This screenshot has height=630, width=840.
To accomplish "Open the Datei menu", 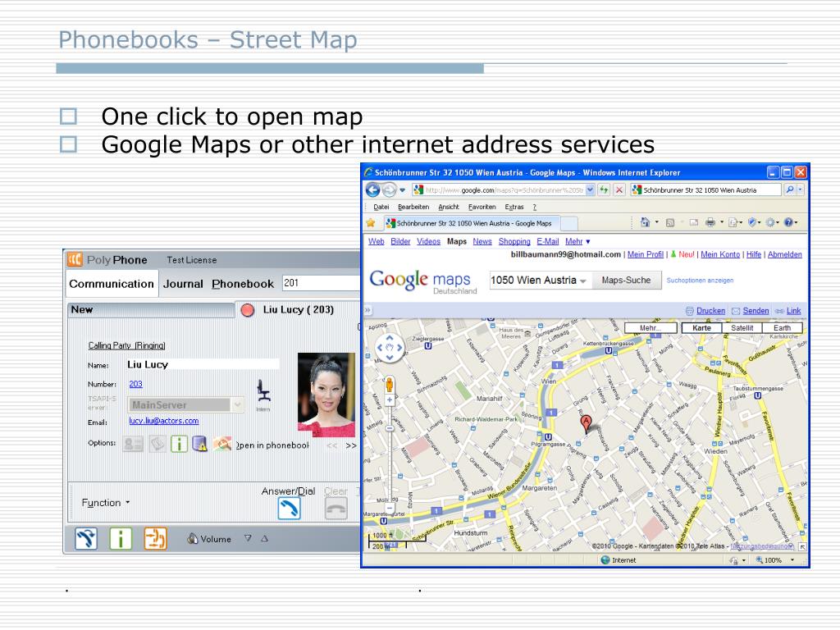I will tap(381, 207).
